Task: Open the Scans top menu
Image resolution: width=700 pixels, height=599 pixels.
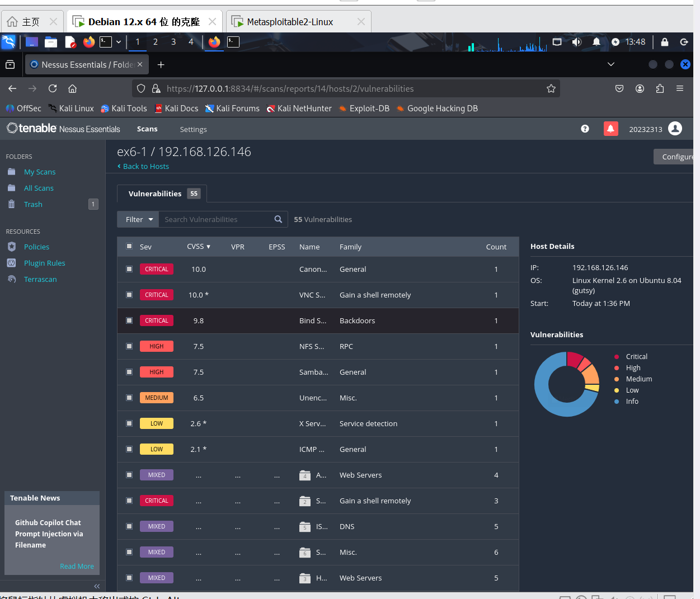Action: 147,129
